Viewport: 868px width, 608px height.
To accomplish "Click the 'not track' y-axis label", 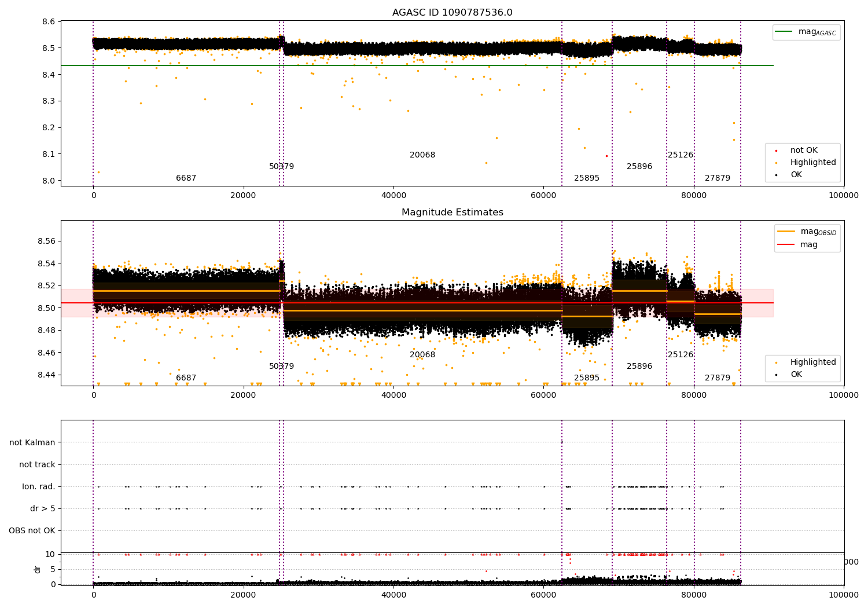I will coord(37,465).
